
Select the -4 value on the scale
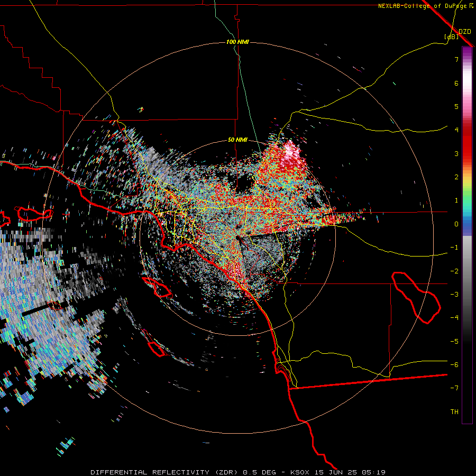point(454,318)
